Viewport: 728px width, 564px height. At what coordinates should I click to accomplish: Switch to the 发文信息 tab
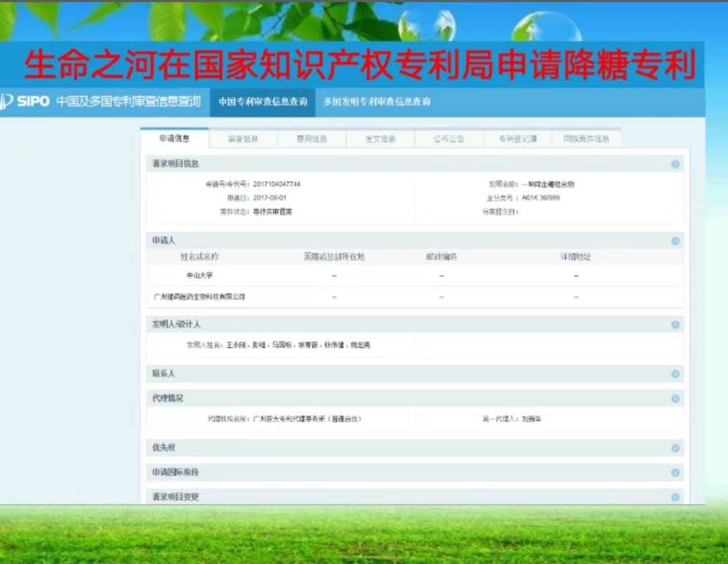380,139
